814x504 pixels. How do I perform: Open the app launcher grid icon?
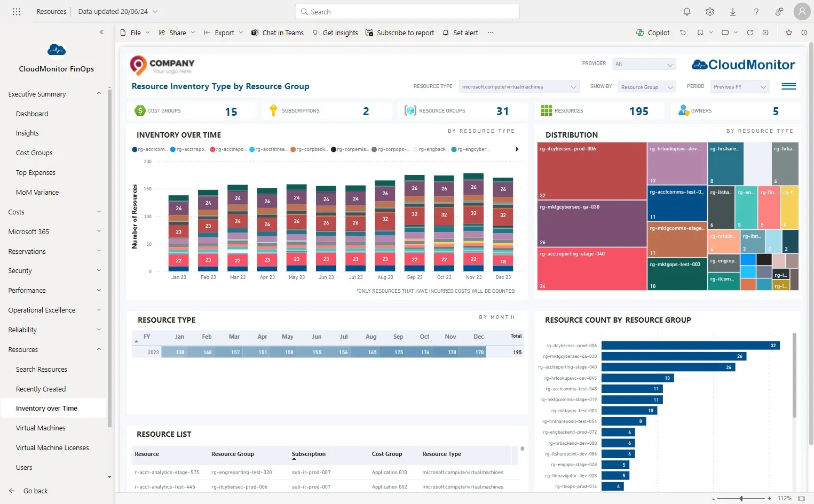coord(17,11)
